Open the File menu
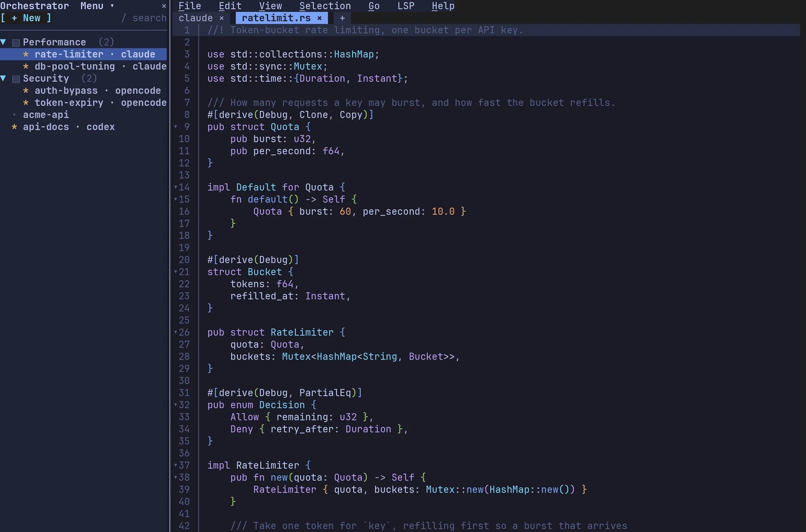 (x=190, y=6)
